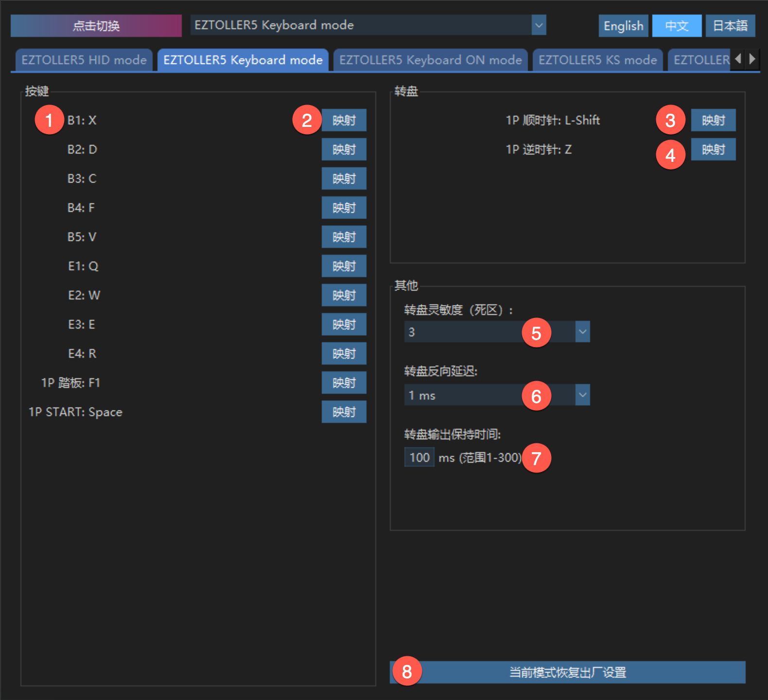
Task: Click the 点击切换 switch button
Action: click(x=96, y=26)
